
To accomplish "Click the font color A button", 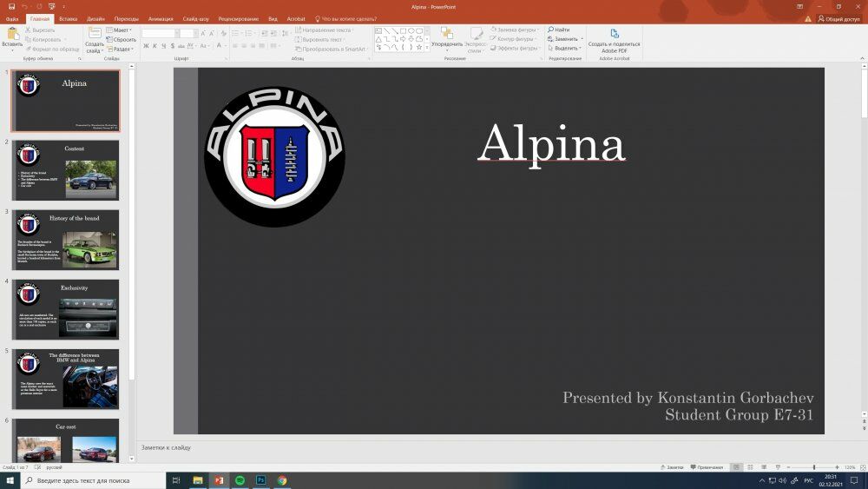I will click(x=220, y=46).
